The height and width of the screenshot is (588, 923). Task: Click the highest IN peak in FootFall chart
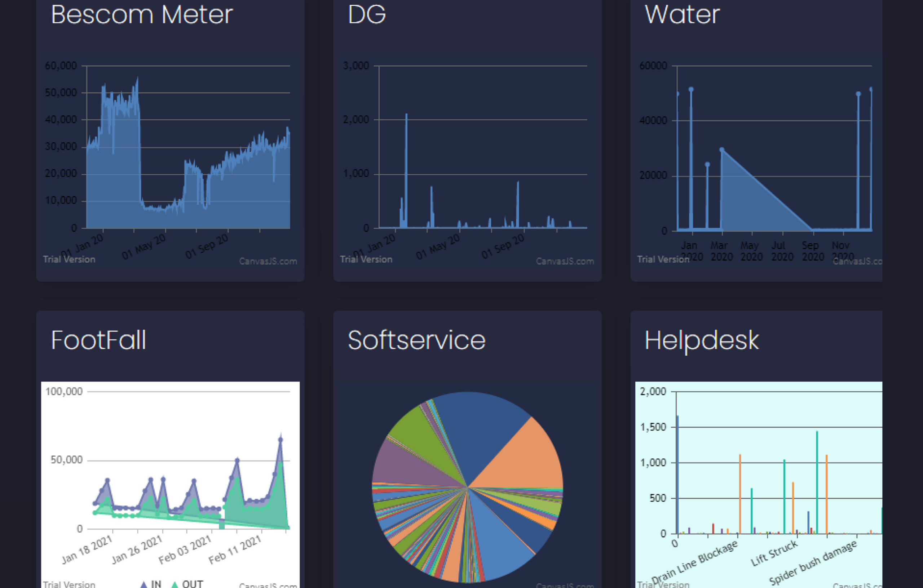[x=281, y=440]
